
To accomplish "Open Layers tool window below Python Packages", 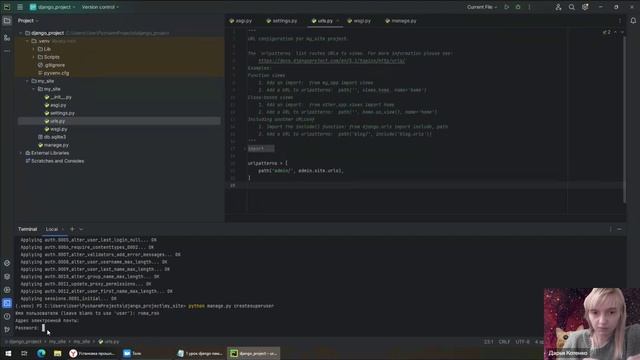I will (7, 276).
